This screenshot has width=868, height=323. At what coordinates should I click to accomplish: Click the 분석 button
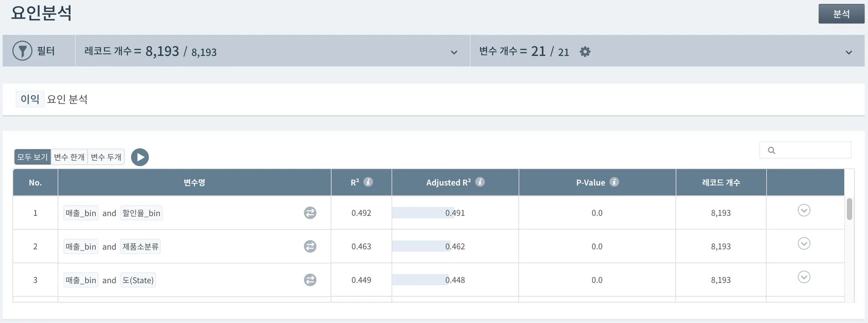(841, 14)
